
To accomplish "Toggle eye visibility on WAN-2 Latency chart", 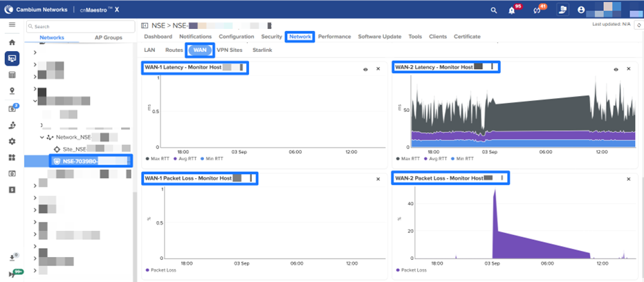I will [616, 69].
